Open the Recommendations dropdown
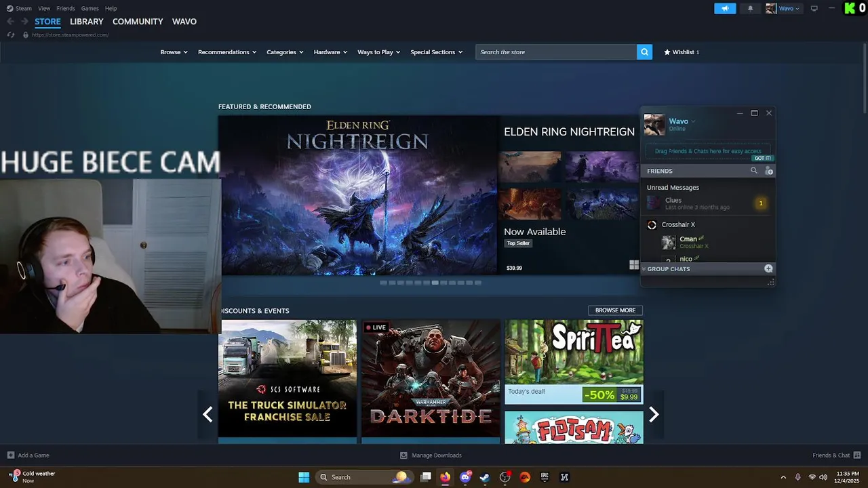This screenshot has width=868, height=488. pyautogui.click(x=227, y=52)
